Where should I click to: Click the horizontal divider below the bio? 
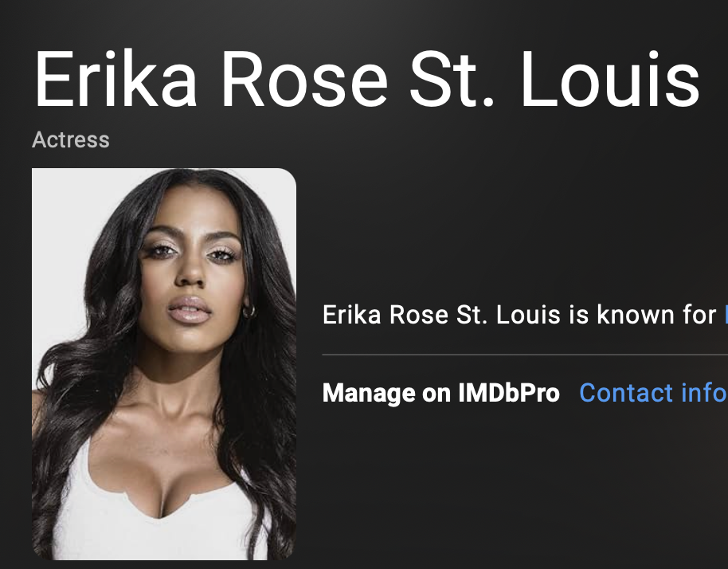coord(525,355)
